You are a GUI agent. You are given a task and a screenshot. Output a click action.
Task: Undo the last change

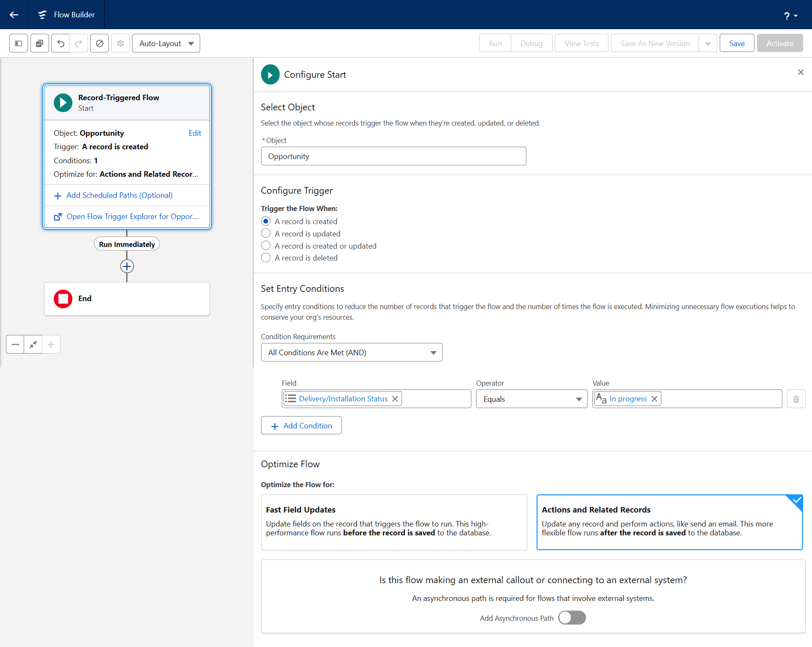[x=61, y=43]
